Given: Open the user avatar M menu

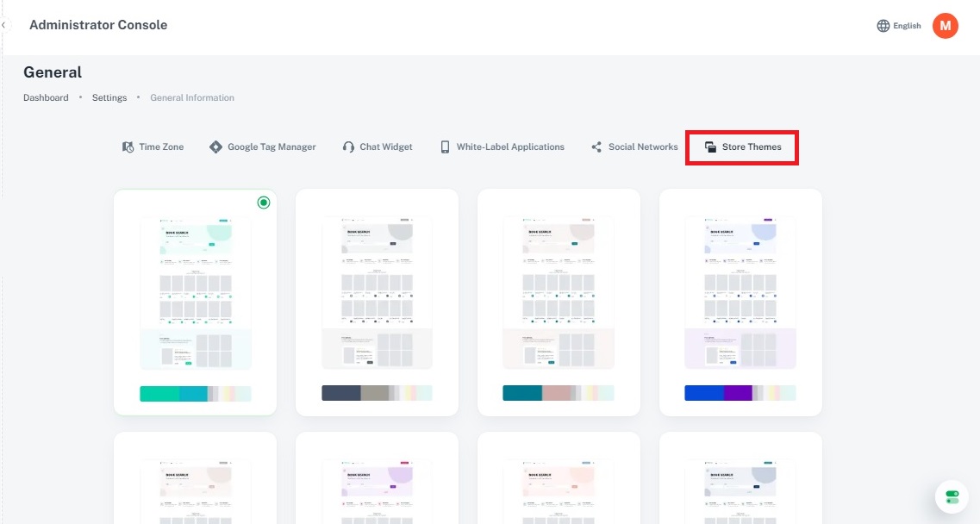Looking at the screenshot, I should point(946,26).
